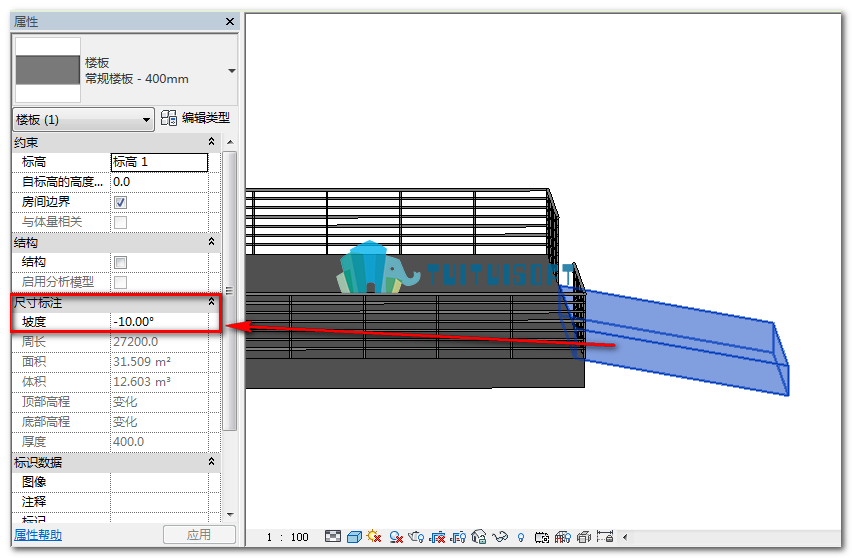
Task: Click the floor type preview thumbnail
Action: [x=48, y=70]
